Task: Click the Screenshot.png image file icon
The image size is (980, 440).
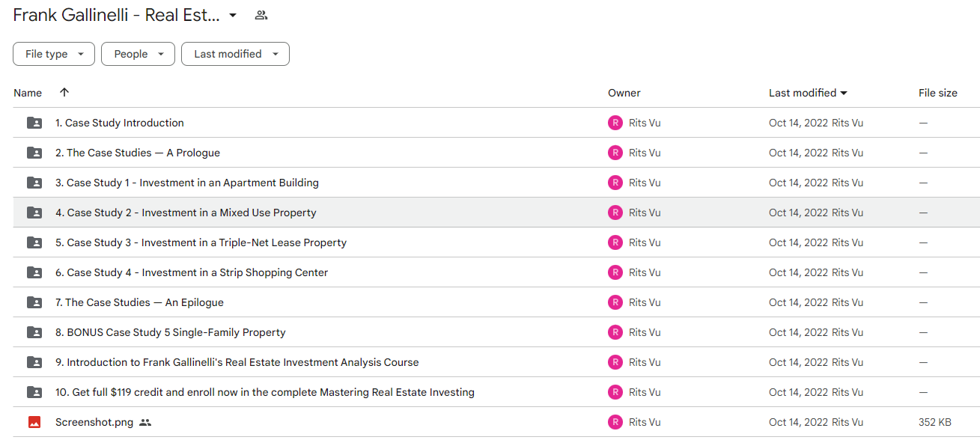Action: tap(34, 422)
